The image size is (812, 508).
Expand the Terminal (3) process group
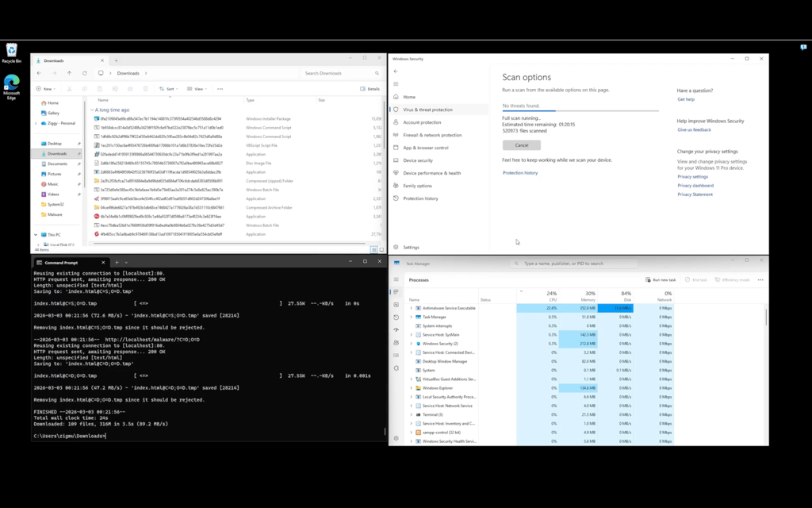pyautogui.click(x=412, y=414)
